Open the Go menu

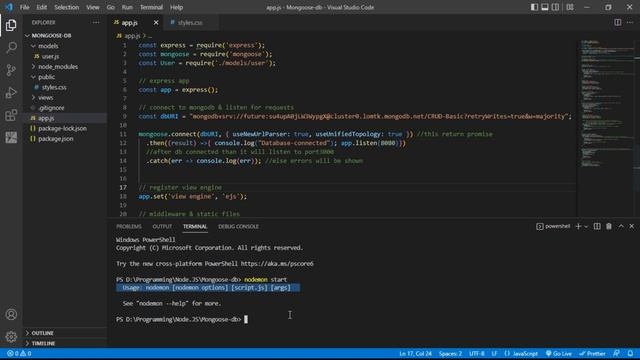tap(110, 7)
